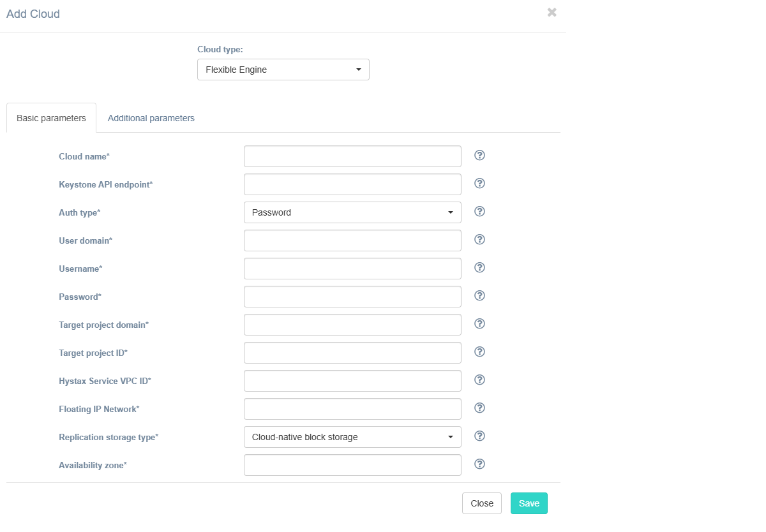
Task: Open the Cloud type dropdown
Action: click(x=283, y=70)
